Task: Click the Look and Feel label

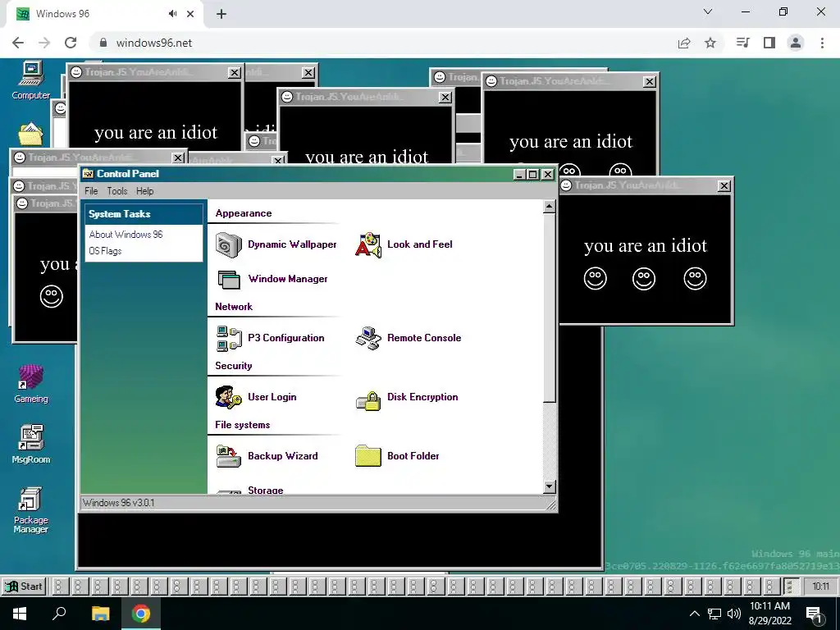Action: point(419,244)
